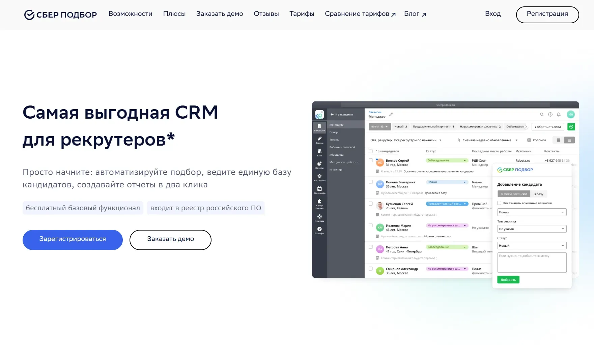
Task: Click the info circle icon
Action: [x=550, y=115]
